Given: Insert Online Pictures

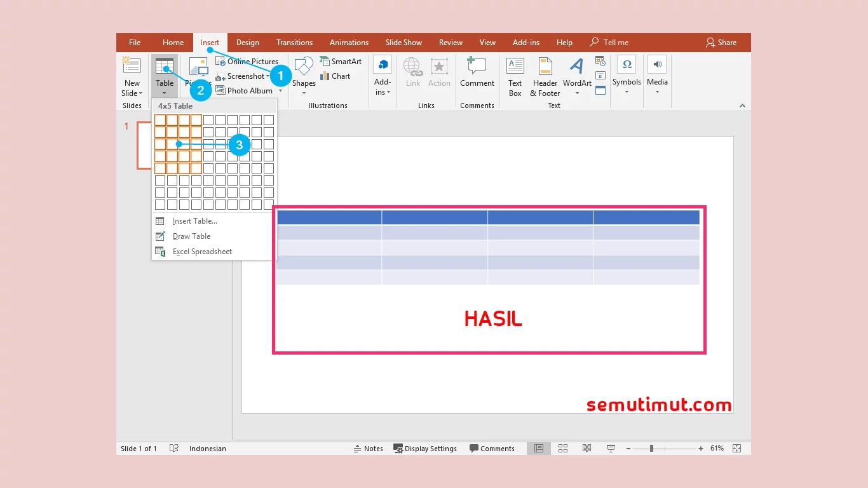Looking at the screenshot, I should pyautogui.click(x=247, y=62).
